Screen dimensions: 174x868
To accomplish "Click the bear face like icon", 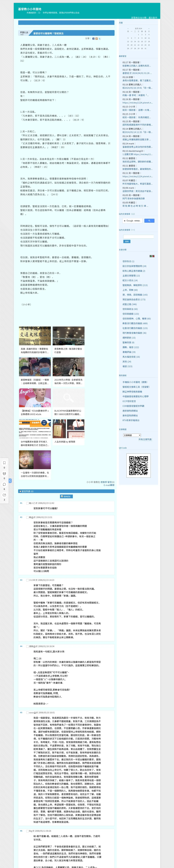I will coord(4,473).
